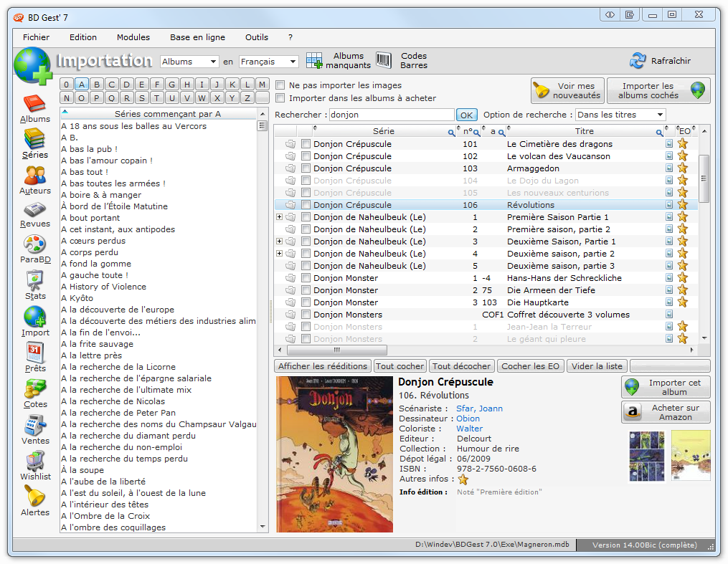
Task: Enable Importer dans les albums à acheter
Action: pyautogui.click(x=280, y=98)
